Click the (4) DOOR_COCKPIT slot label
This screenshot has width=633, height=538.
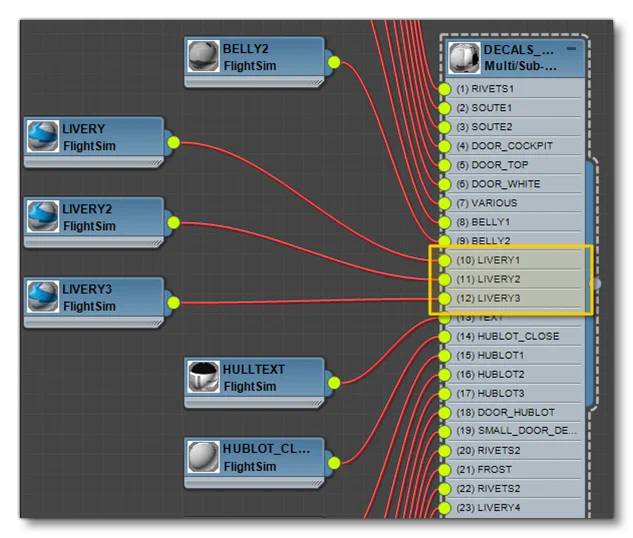pos(505,146)
